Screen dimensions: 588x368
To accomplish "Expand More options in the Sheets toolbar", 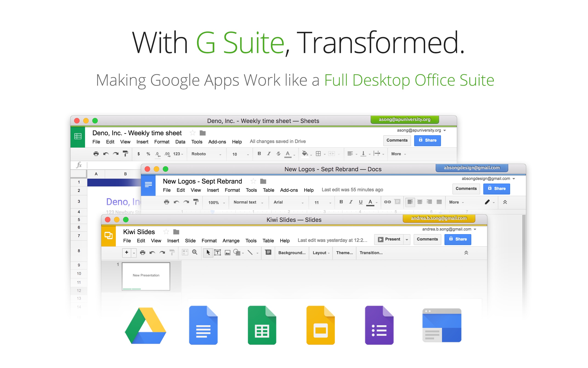I will (399, 154).
